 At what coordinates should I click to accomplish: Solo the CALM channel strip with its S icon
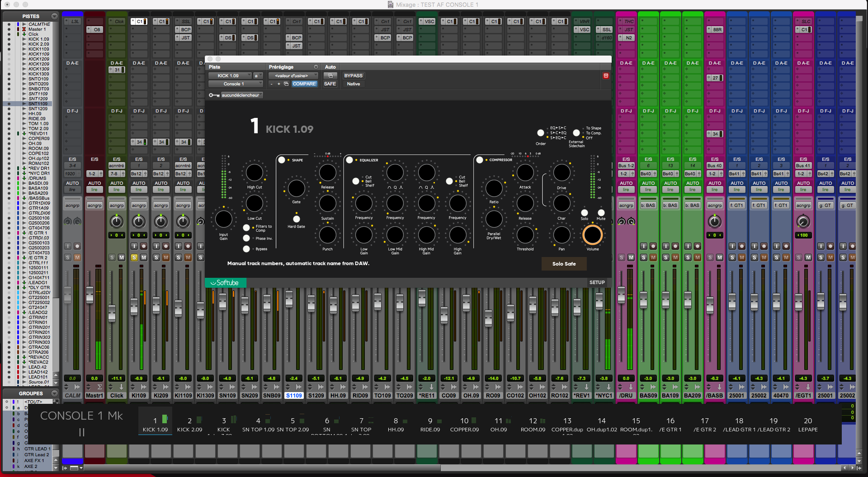[x=68, y=257]
